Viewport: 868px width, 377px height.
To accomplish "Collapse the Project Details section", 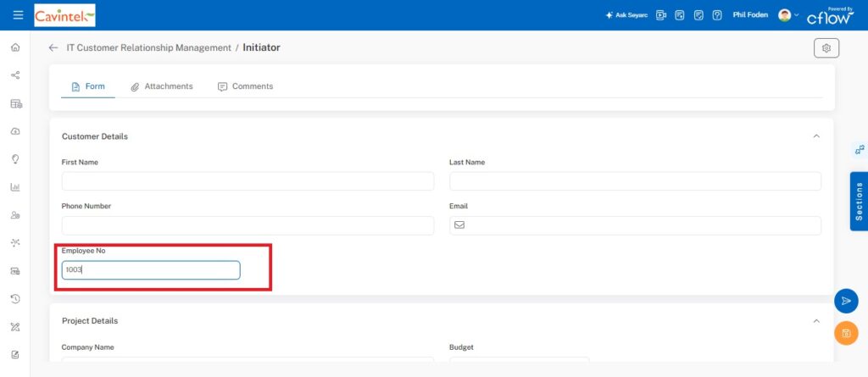I will (816, 321).
